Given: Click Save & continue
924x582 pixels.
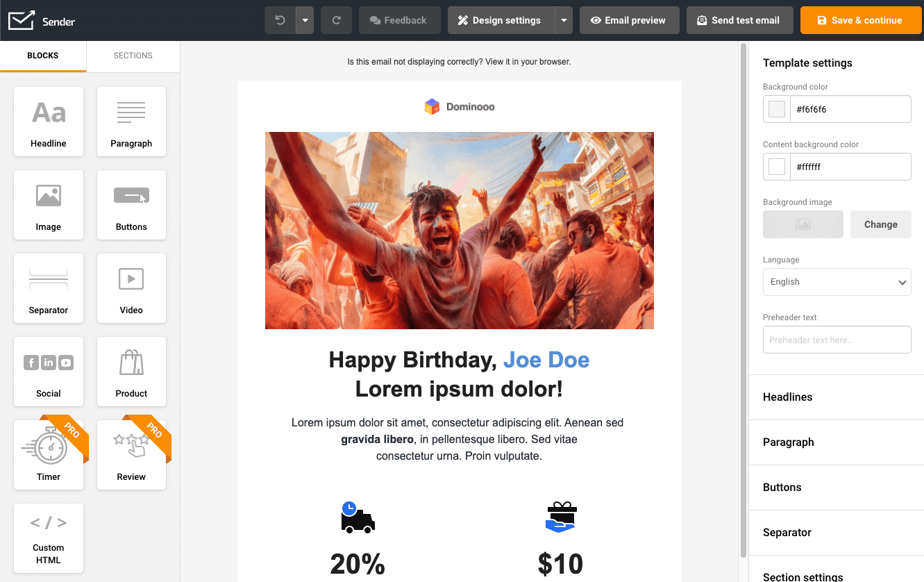Looking at the screenshot, I should 860,20.
